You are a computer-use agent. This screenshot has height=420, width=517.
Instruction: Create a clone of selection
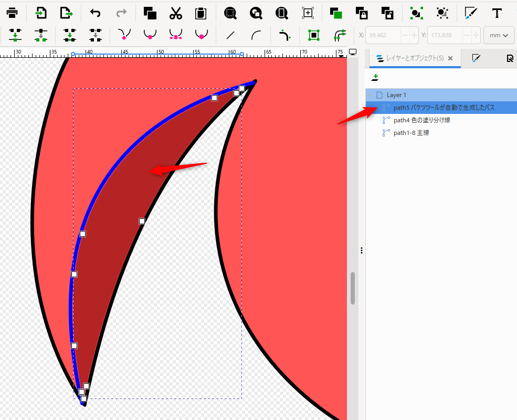[x=362, y=13]
